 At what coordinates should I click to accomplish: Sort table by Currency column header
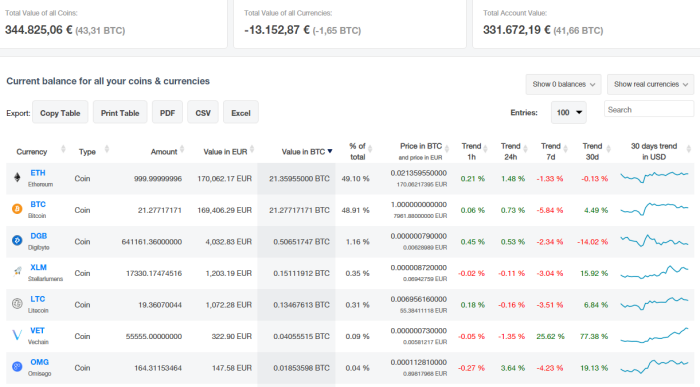coord(32,152)
